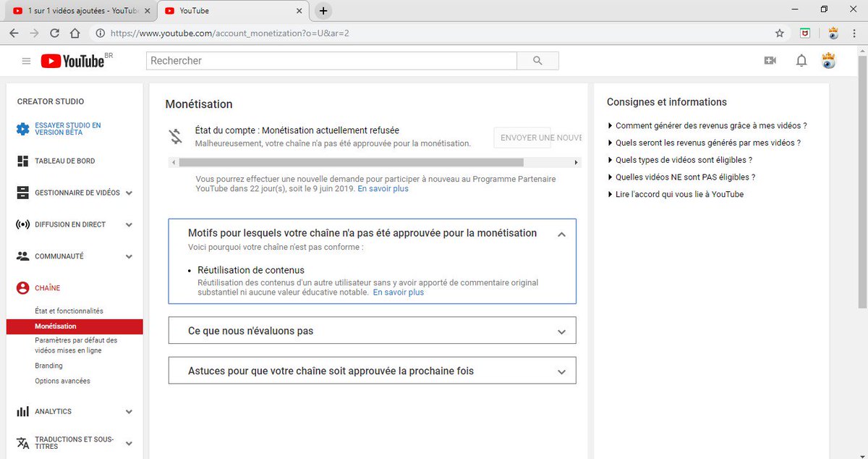
Task: Bookmark this page with the star
Action: pos(779,33)
